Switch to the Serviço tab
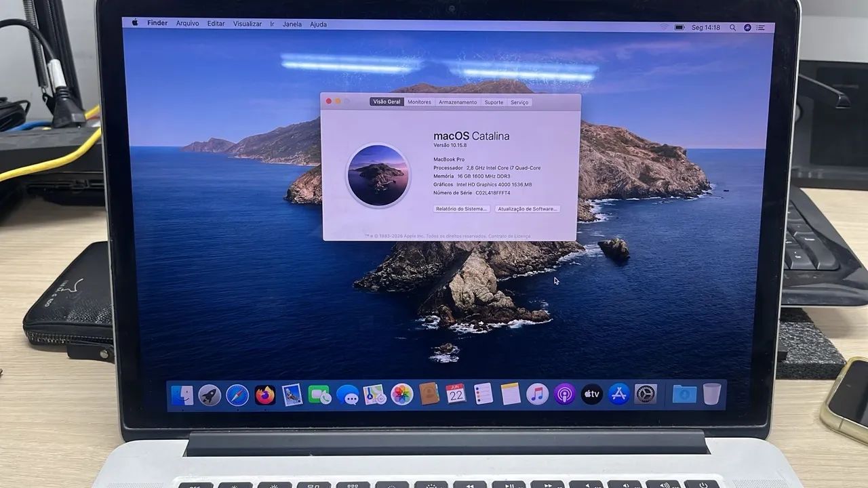Viewport: 868px width, 488px height. click(x=519, y=102)
